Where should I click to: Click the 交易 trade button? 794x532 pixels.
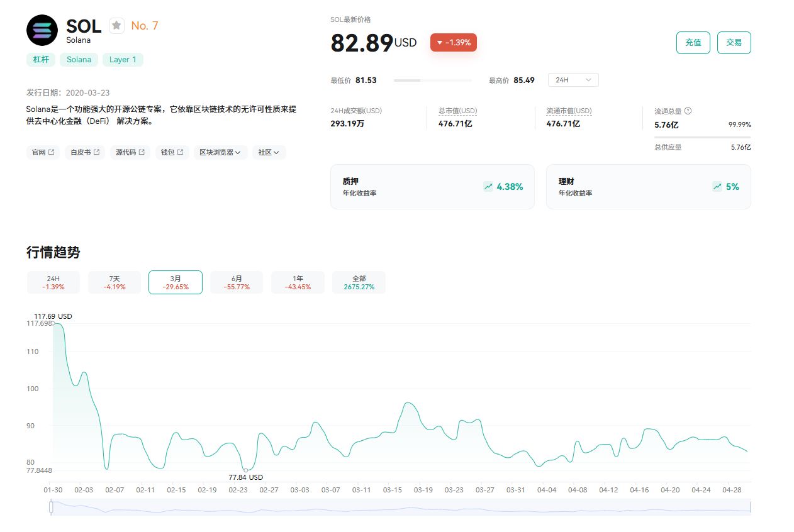pos(734,43)
